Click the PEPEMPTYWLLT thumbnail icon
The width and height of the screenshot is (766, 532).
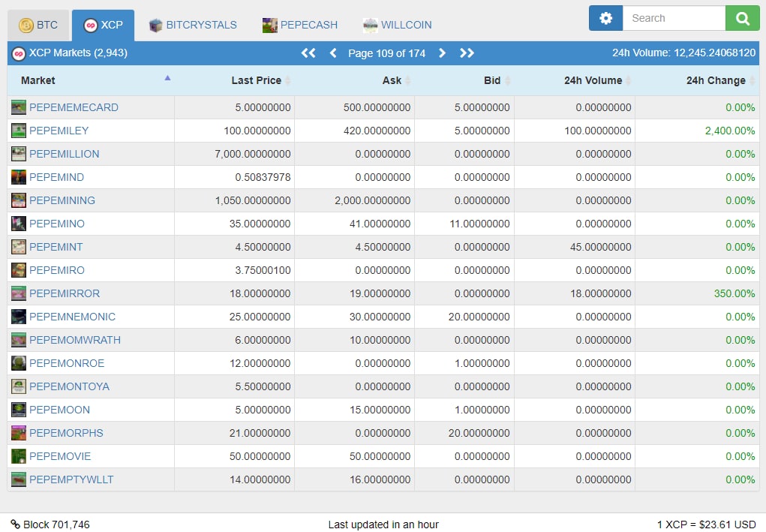[x=19, y=479]
